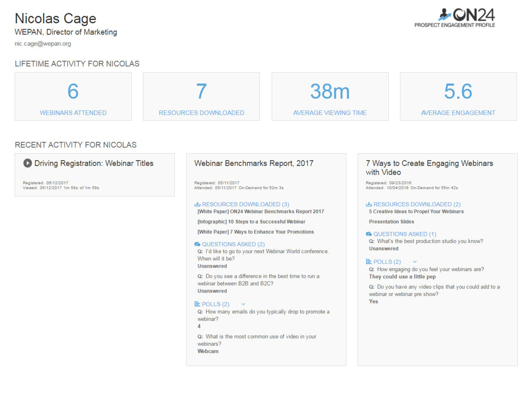
Task: Click the Polls chart icon in Webinar Benchmarks card
Action: coord(197,304)
